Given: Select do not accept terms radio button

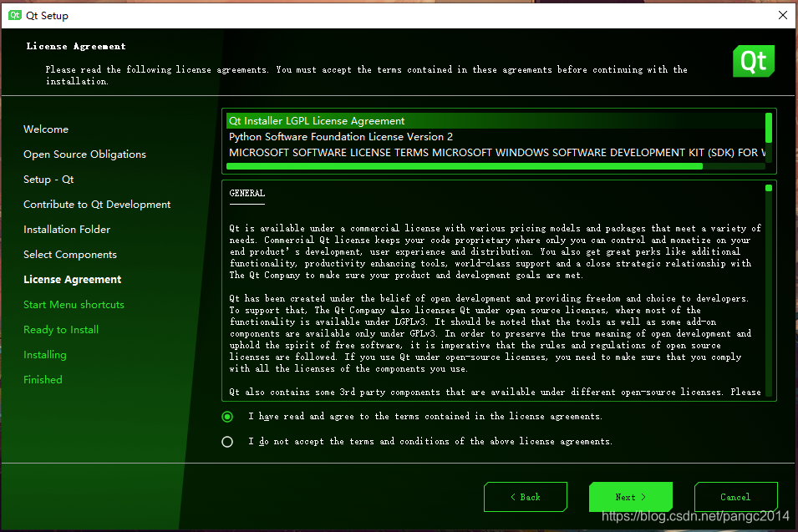Looking at the screenshot, I should (x=227, y=442).
